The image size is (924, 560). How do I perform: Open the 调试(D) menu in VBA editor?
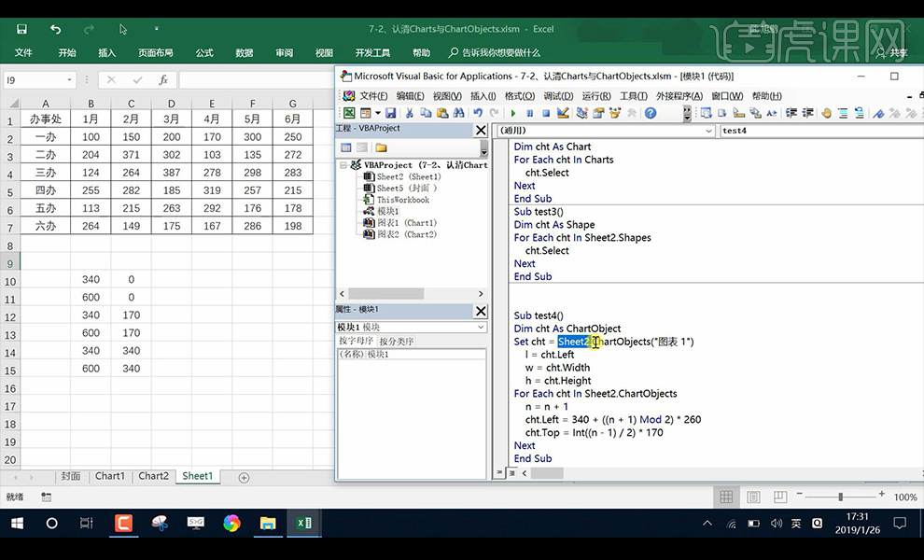pos(558,96)
